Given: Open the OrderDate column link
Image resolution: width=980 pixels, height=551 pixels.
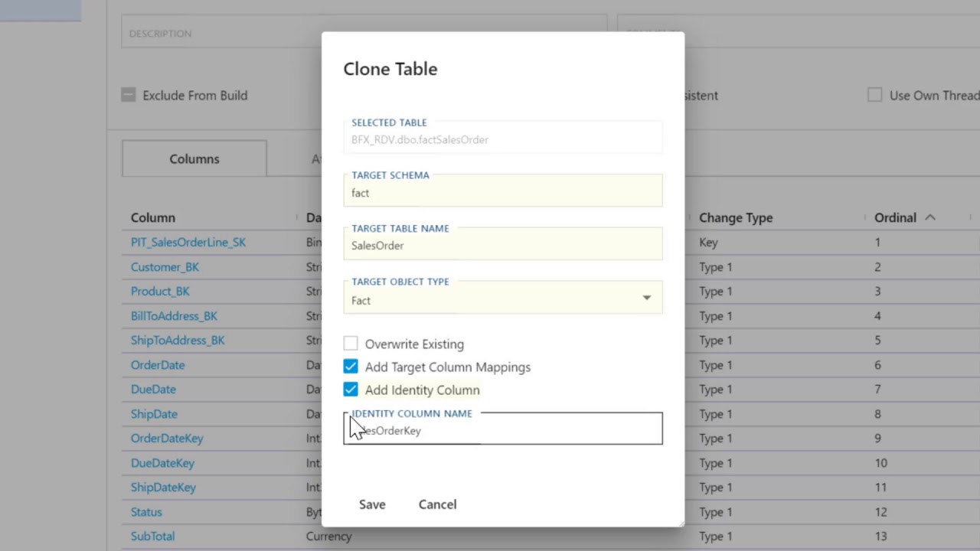Looking at the screenshot, I should tap(158, 364).
